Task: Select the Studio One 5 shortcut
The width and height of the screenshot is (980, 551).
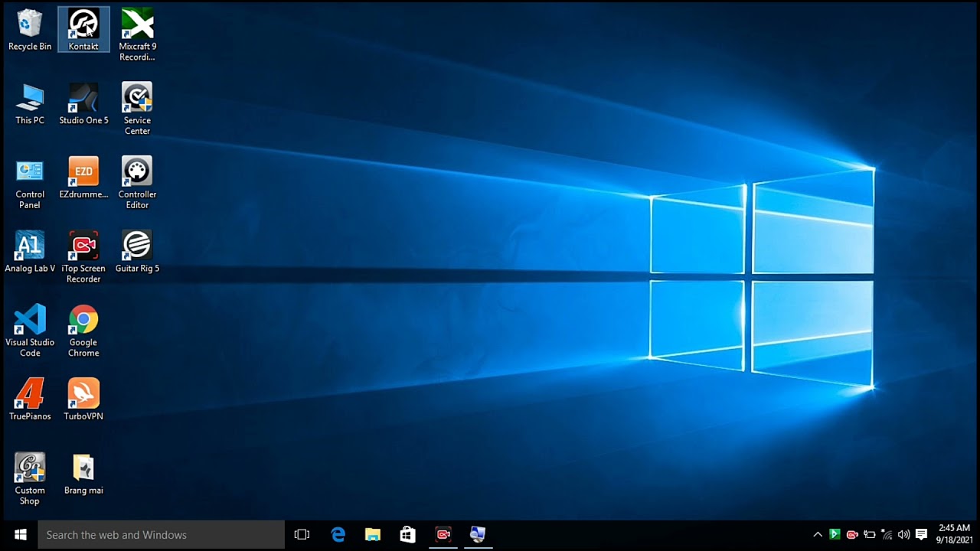Action: pos(83,104)
